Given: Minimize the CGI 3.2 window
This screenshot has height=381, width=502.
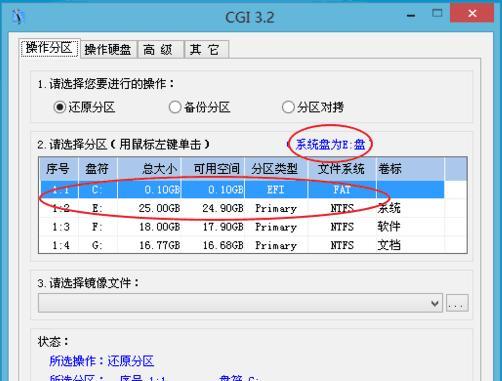Looking at the screenshot, I should [x=411, y=15].
